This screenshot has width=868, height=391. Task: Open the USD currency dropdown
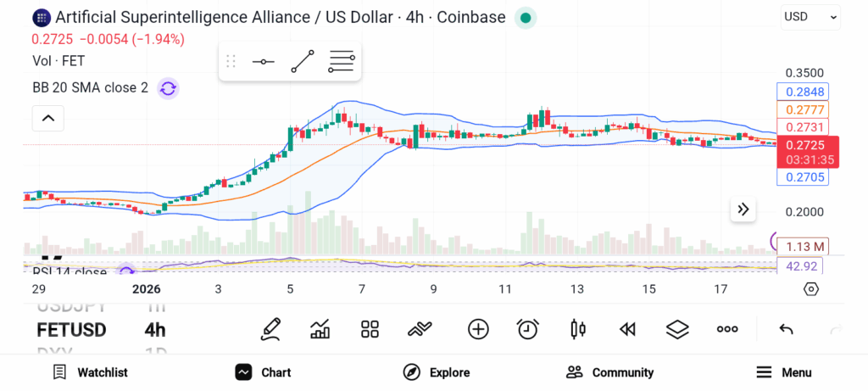pos(810,17)
